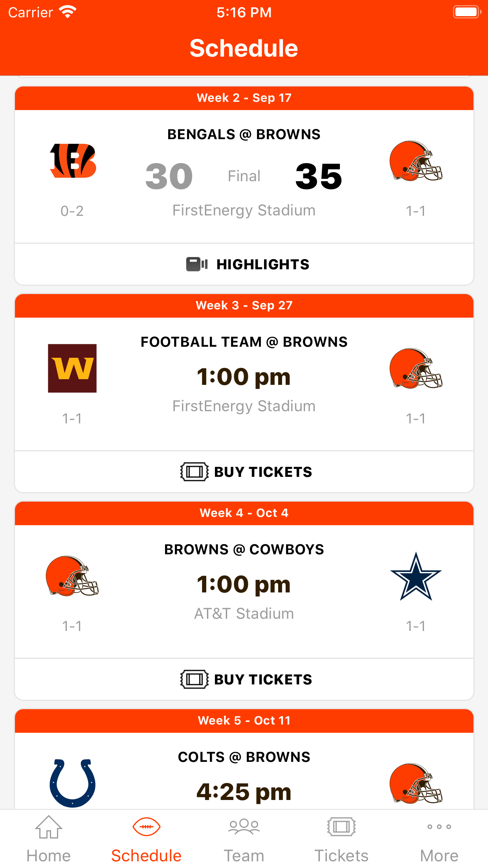
Task: Open the More tab
Action: point(439,838)
